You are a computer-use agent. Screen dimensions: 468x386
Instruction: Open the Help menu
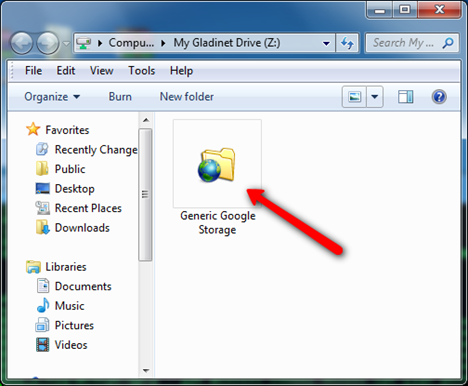[181, 71]
